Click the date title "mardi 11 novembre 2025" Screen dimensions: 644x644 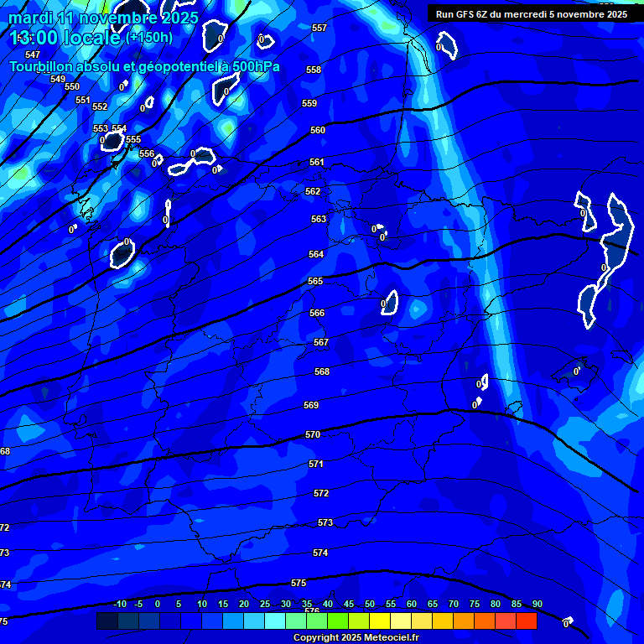click(103, 18)
